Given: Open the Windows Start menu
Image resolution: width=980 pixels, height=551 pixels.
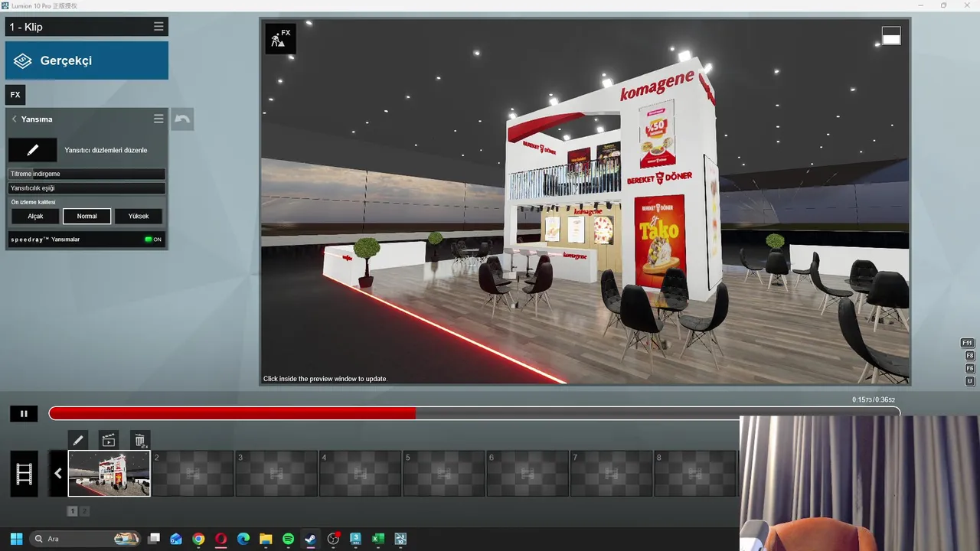Looking at the screenshot, I should (16, 539).
